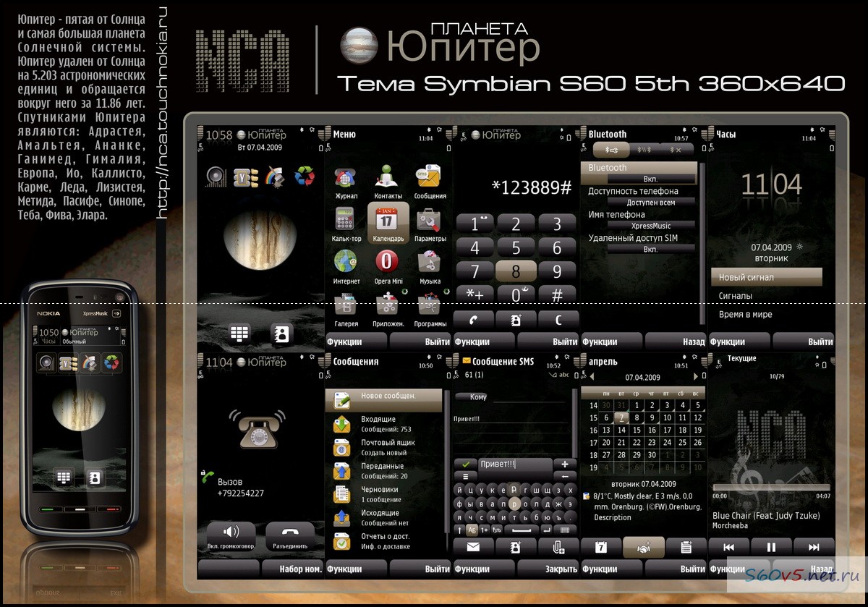Image resolution: width=868 pixels, height=607 pixels.
Task: Tap the envelope send icon in Сообщение SMS
Action: [x=474, y=548]
